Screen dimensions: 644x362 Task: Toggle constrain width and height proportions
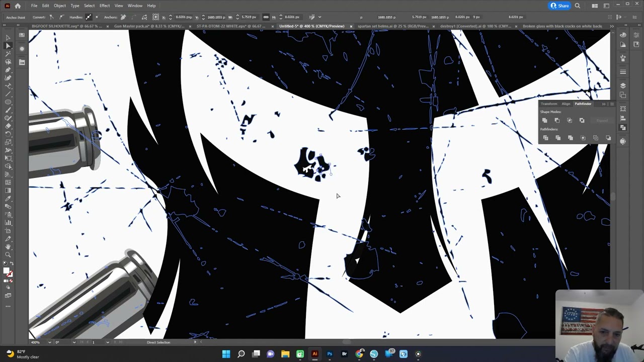(266, 17)
